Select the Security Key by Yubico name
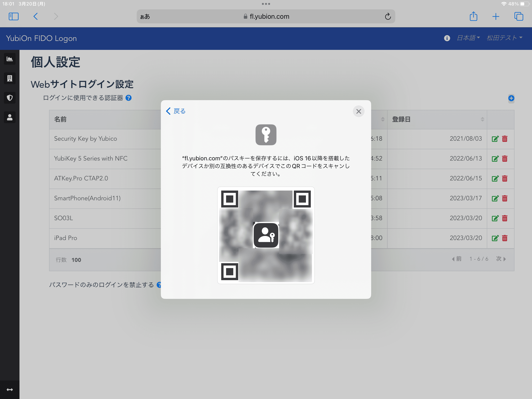 click(85, 139)
